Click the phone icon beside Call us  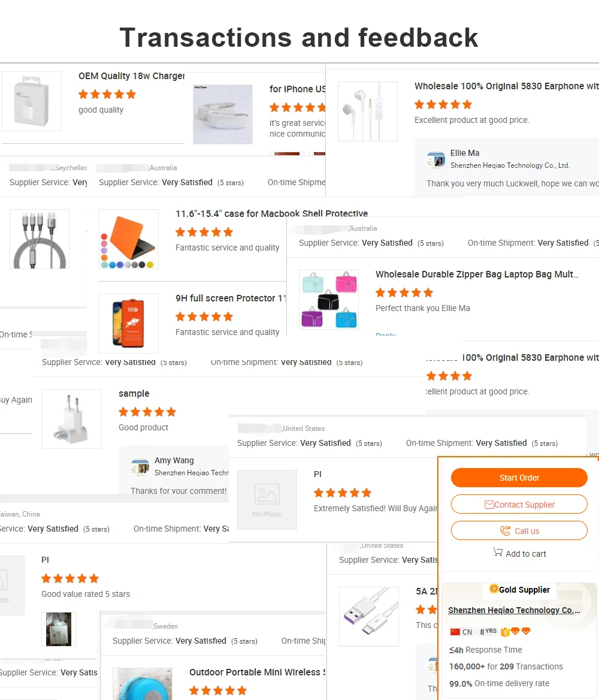(x=505, y=531)
